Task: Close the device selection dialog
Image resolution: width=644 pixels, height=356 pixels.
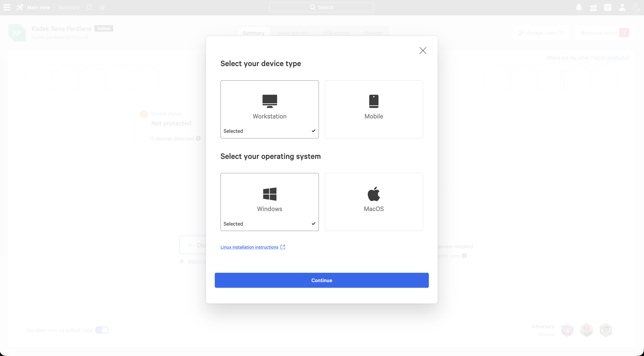Action: [x=423, y=51]
